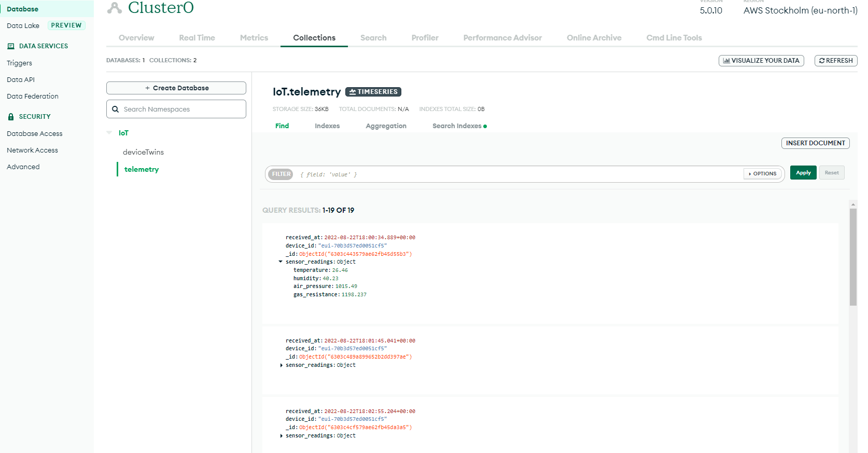Viewport: 868px width, 453px height.
Task: Click the cluster icon beside Cluster0 title
Action: tap(115, 7)
